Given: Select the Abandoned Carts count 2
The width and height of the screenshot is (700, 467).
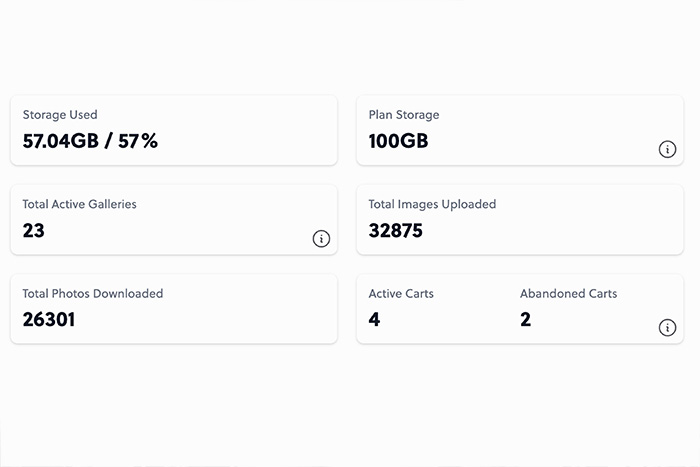Looking at the screenshot, I should pyautogui.click(x=526, y=320).
